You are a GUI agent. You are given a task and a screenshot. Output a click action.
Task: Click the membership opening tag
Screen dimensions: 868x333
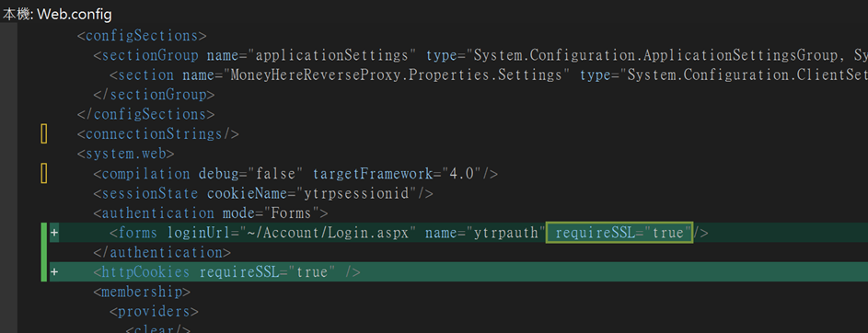pyautogui.click(x=142, y=292)
